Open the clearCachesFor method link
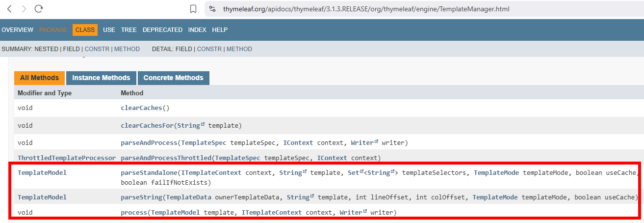 (148, 125)
